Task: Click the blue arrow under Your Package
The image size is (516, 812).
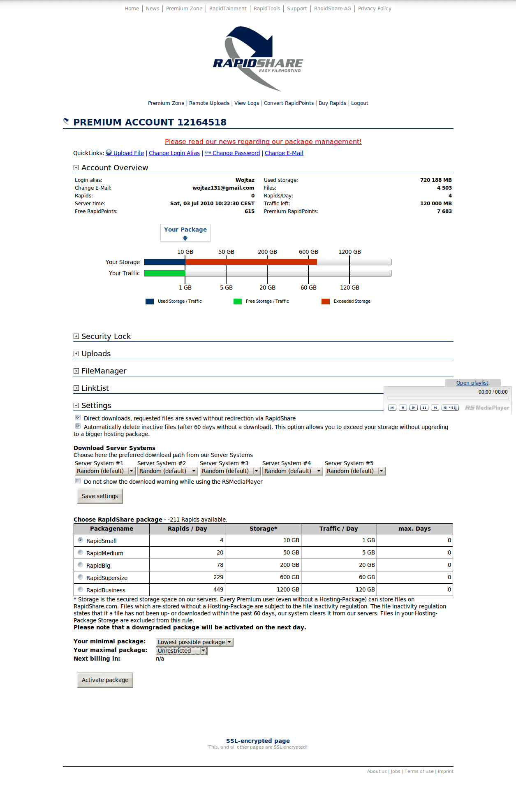Action: click(185, 238)
